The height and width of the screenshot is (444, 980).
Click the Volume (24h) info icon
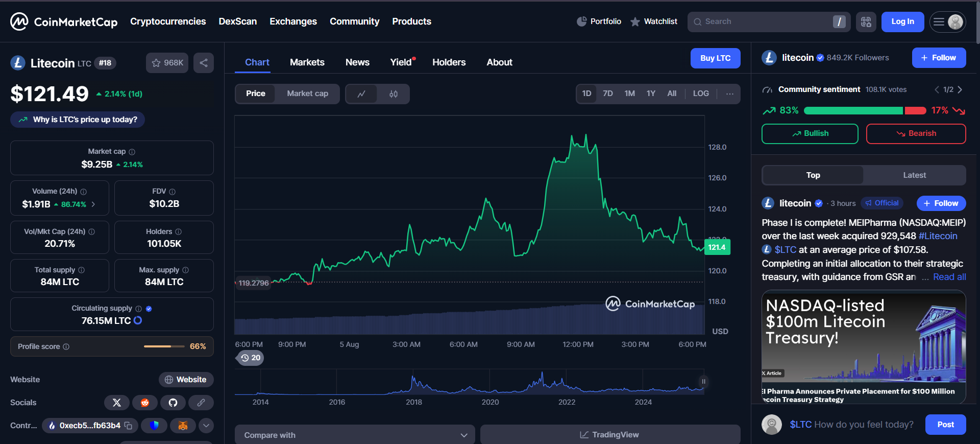point(84,192)
